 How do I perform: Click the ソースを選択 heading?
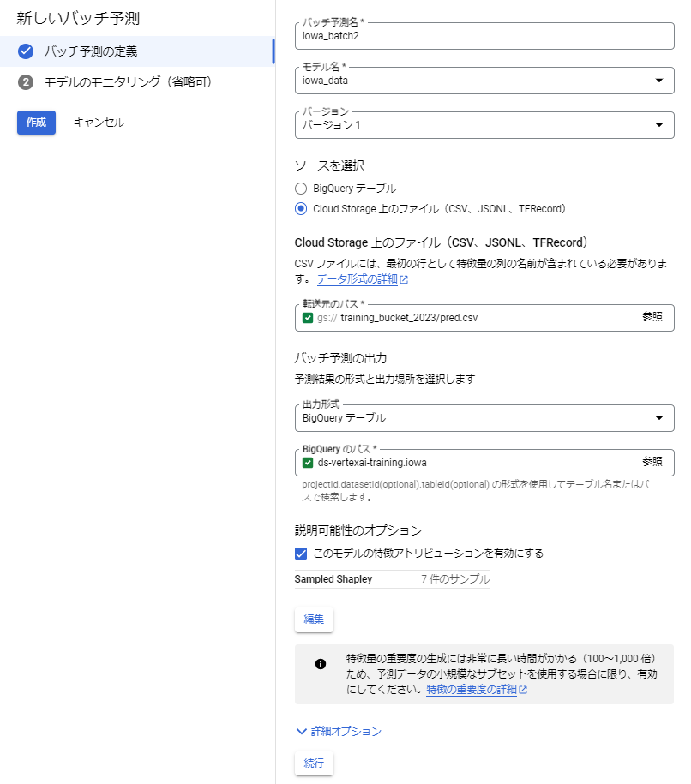[329, 165]
